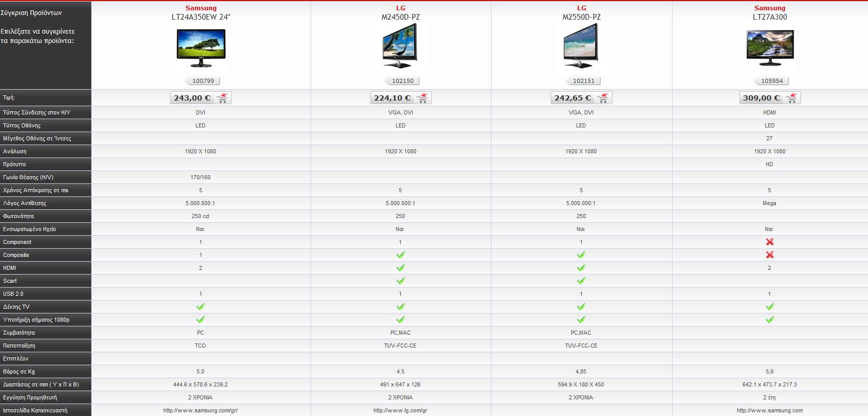Open the LT27A300 product title link
This screenshot has height=416, width=868.
pyautogui.click(x=769, y=17)
